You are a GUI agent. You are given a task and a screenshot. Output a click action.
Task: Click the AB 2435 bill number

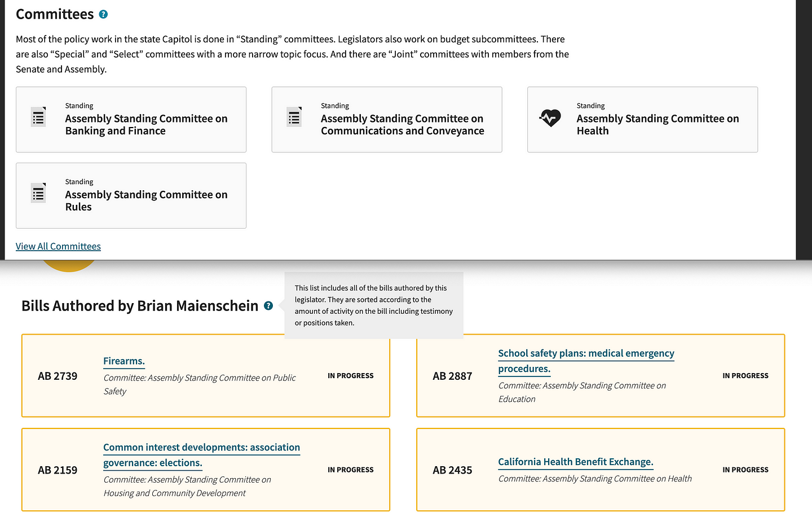point(452,471)
